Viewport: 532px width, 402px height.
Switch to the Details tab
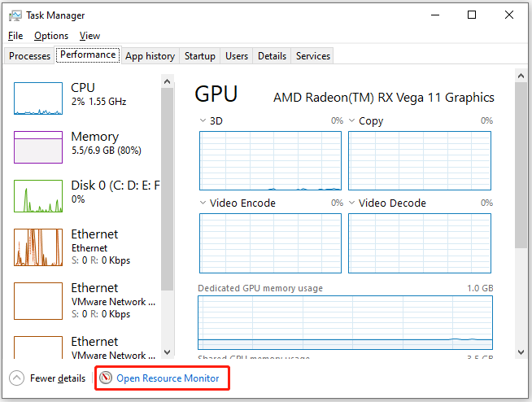pyautogui.click(x=272, y=55)
